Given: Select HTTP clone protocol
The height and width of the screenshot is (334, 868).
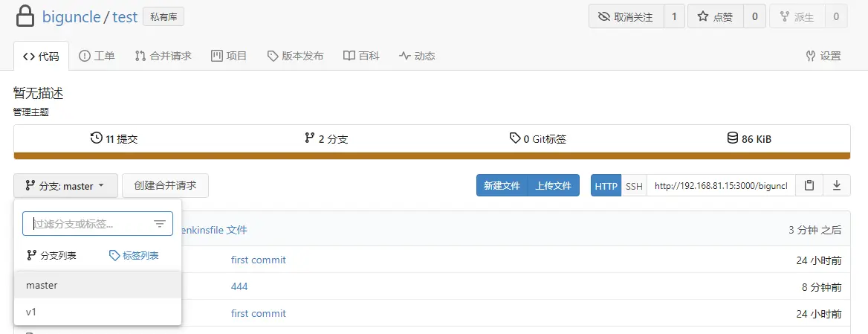Looking at the screenshot, I should point(606,186).
